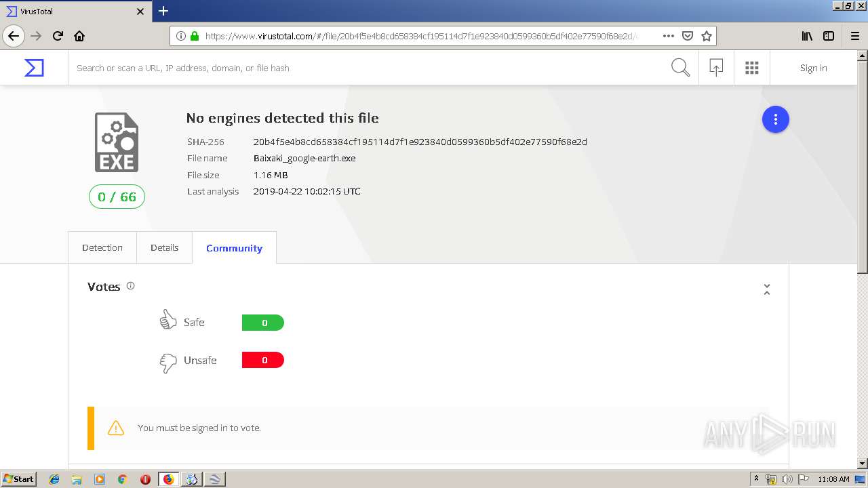868x488 pixels.
Task: Click the EXE file type icon
Action: [x=117, y=142]
